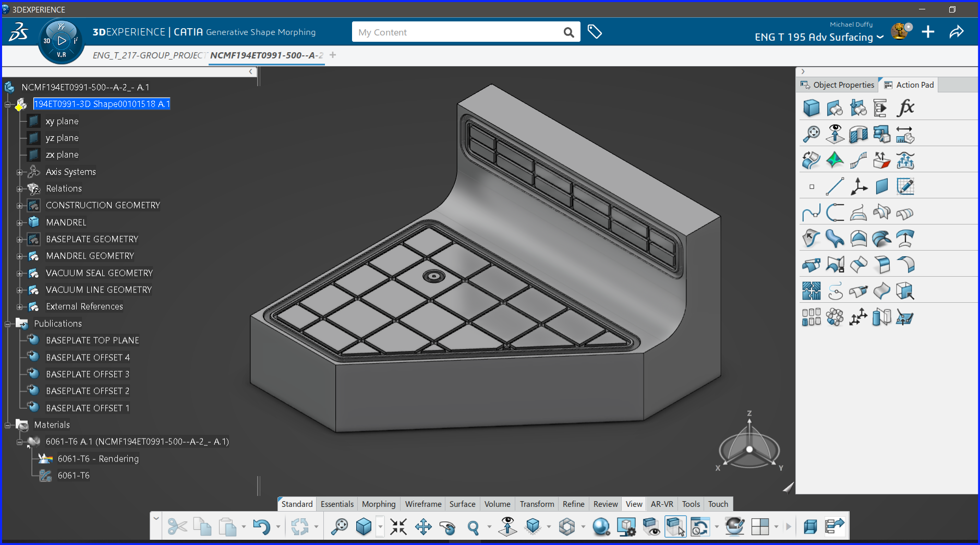Select the Fill surface tool
The height and width of the screenshot is (545, 980).
point(858,239)
